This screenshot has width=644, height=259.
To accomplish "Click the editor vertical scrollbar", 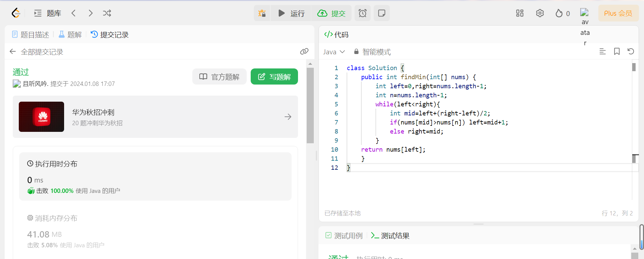I will 634,67.
